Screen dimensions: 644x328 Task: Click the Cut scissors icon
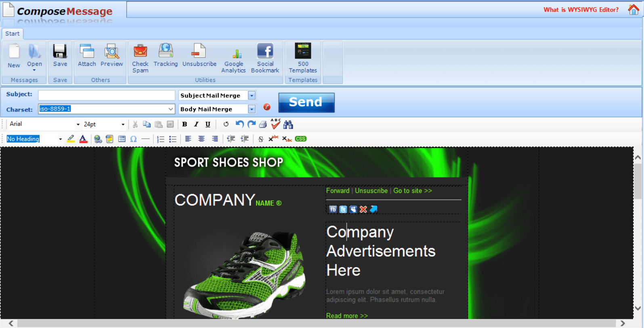tap(135, 125)
